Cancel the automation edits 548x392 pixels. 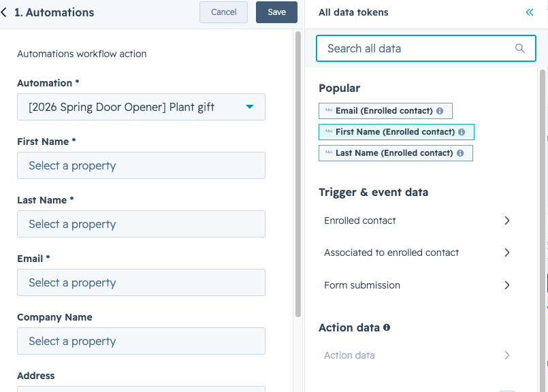click(224, 12)
